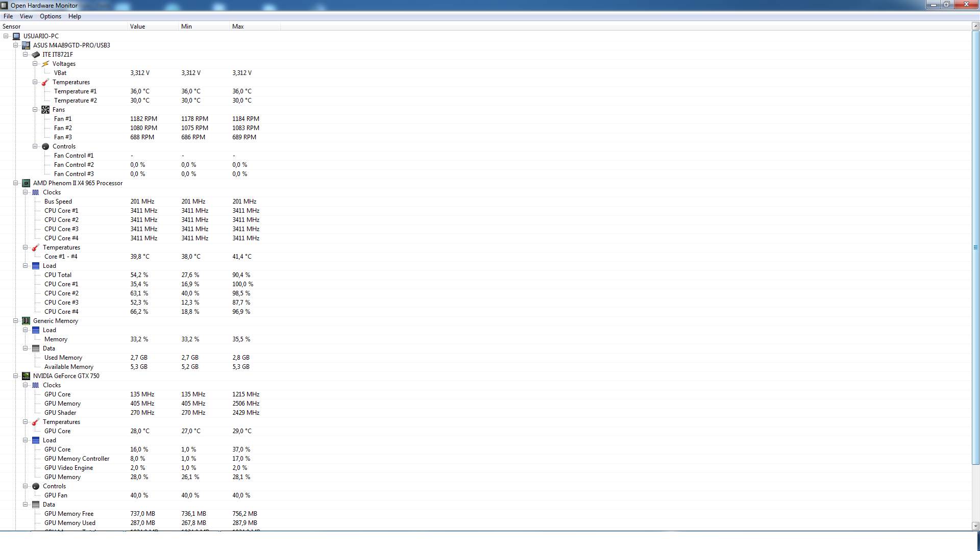Viewport: 980px width, 551px height.
Task: Click the vertical scrollbar down arrow
Action: tap(975, 525)
